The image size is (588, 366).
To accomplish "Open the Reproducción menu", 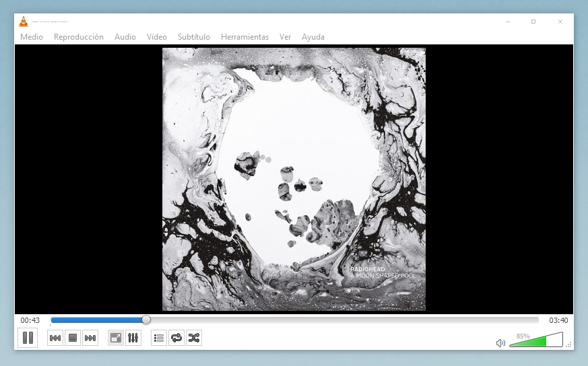I will [79, 37].
